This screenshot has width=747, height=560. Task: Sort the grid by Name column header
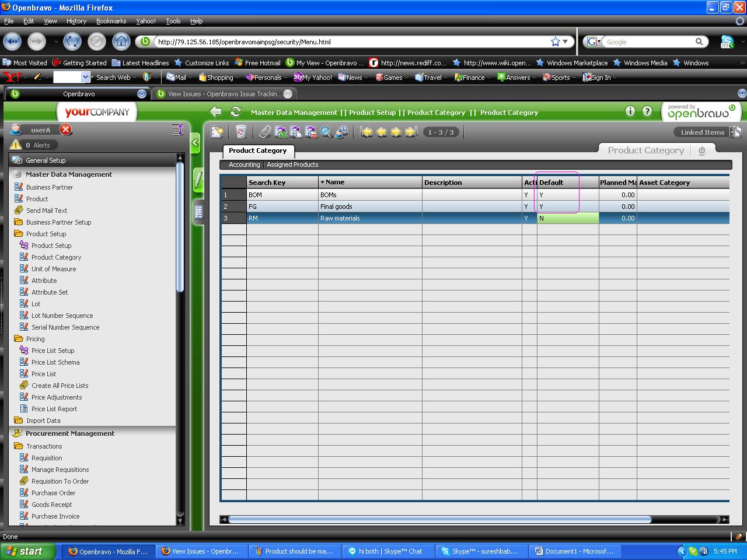click(x=370, y=182)
